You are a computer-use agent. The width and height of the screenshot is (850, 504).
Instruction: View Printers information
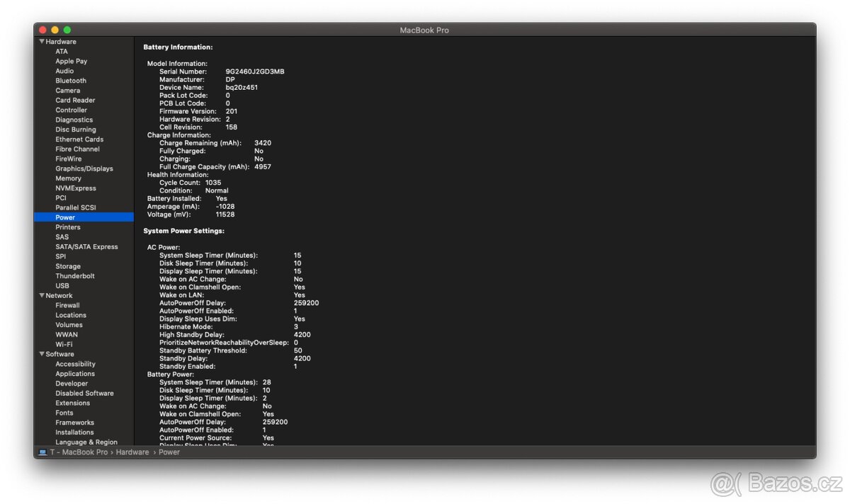coord(67,227)
